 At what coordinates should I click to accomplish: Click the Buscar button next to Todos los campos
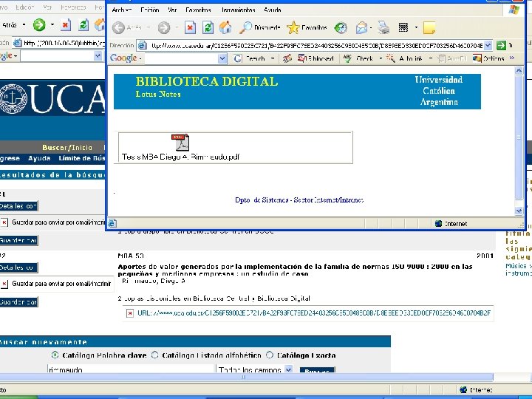pyautogui.click(x=317, y=370)
